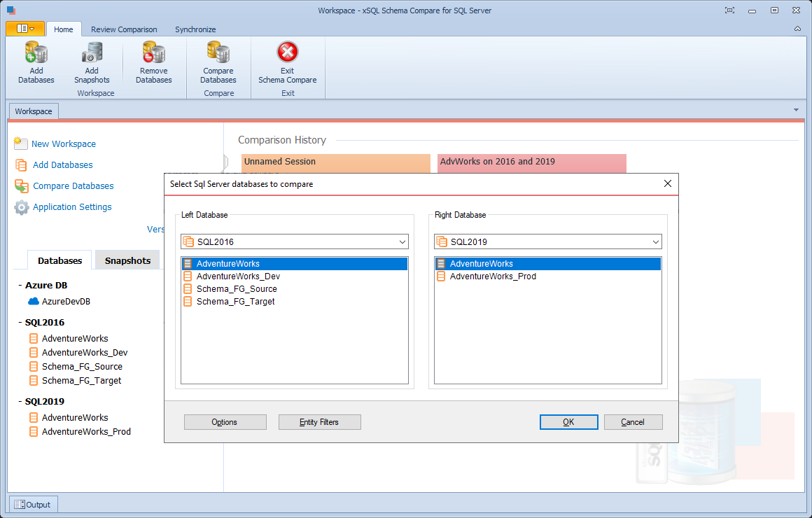Screen dimensions: 812x518
Task: Click the Entity Filters button
Action: [x=319, y=422]
